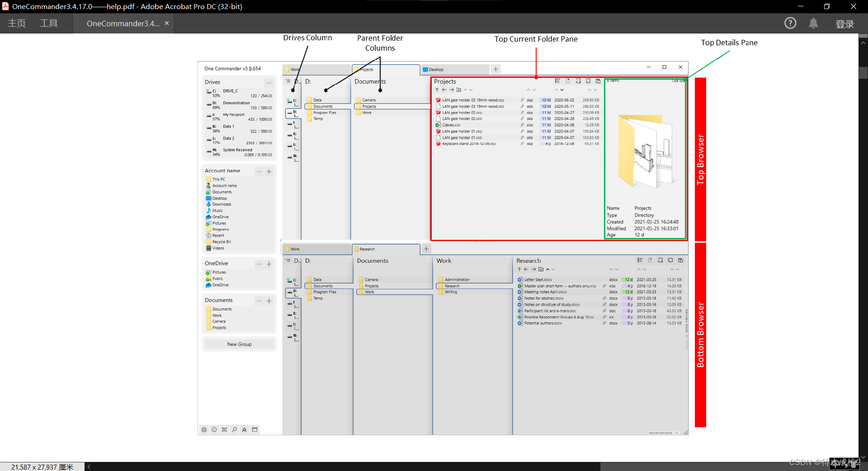Toggle pin on Notes for abstract.docx row
The height and width of the screenshot is (471, 868).
(x=604, y=299)
